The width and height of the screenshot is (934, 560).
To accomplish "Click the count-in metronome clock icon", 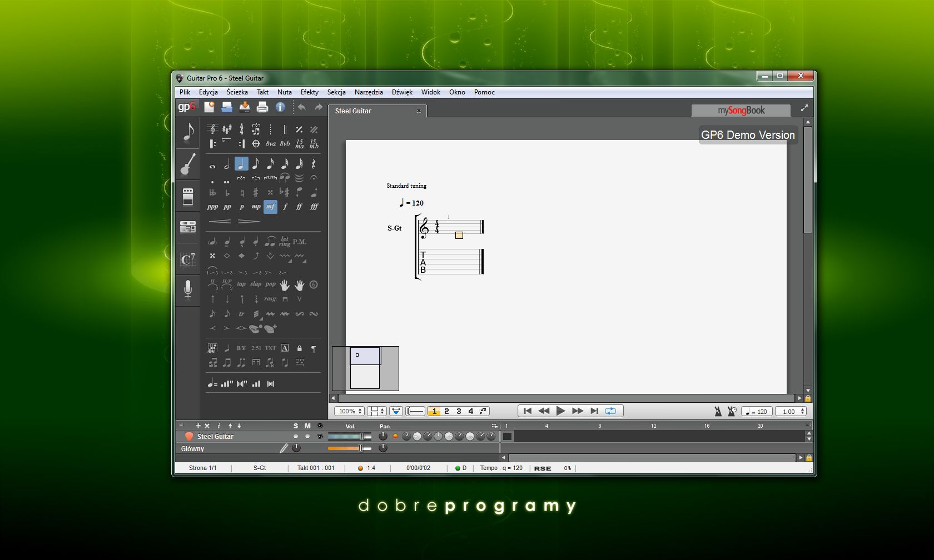I will 732,411.
